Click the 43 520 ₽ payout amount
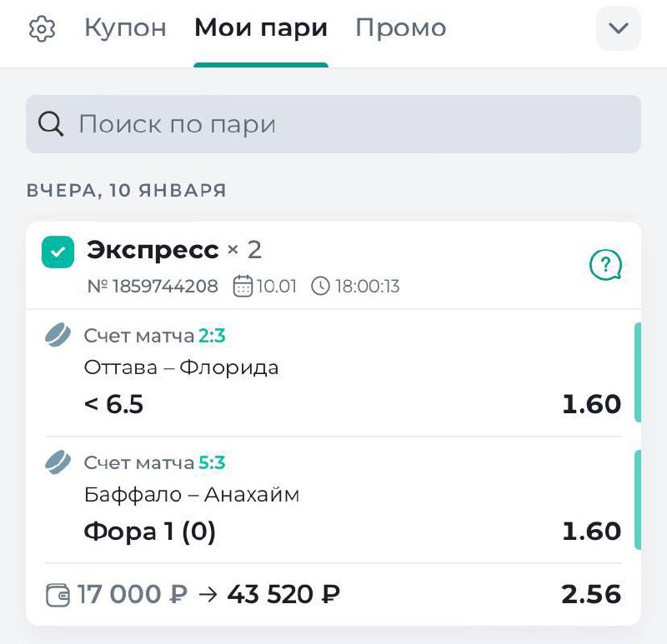Screen dimensions: 667x644 click(283, 595)
